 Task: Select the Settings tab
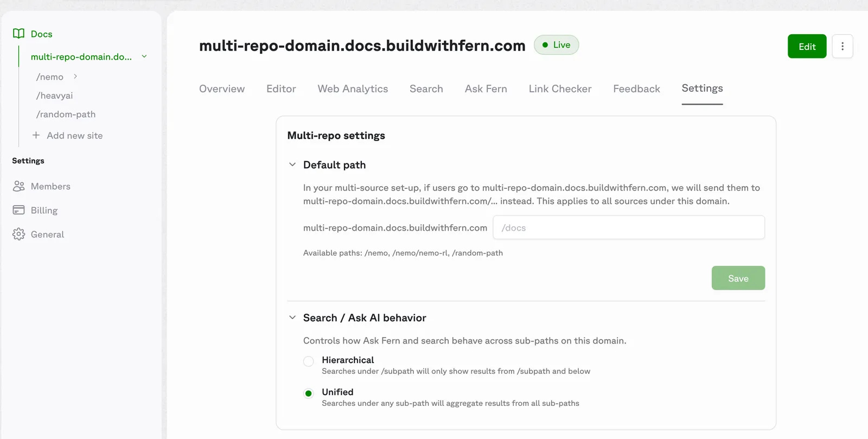click(x=702, y=88)
